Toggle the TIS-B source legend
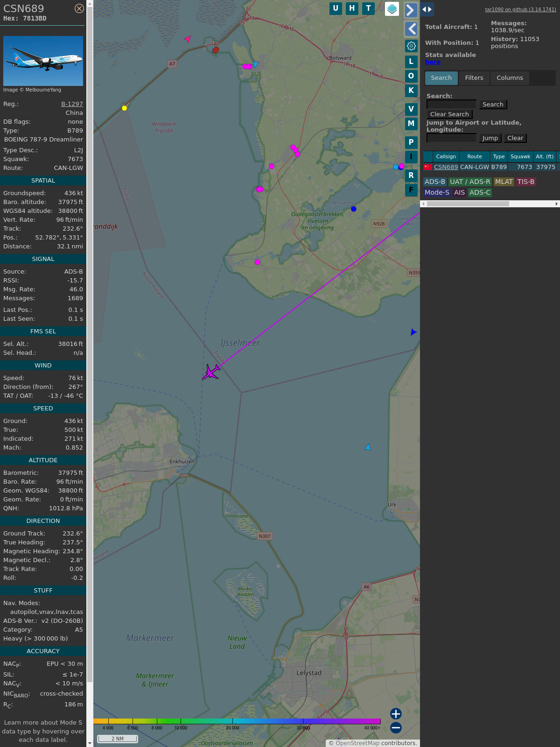560x747 pixels. coord(526,182)
